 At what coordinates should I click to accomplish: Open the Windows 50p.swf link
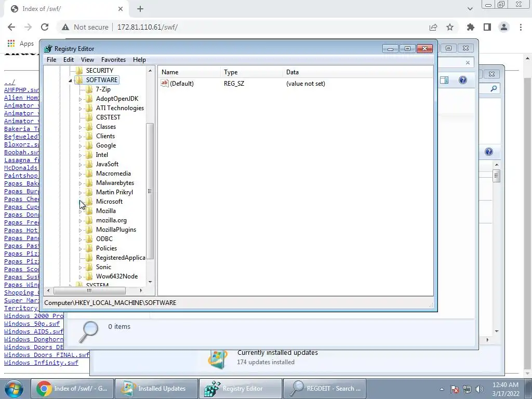click(x=32, y=324)
